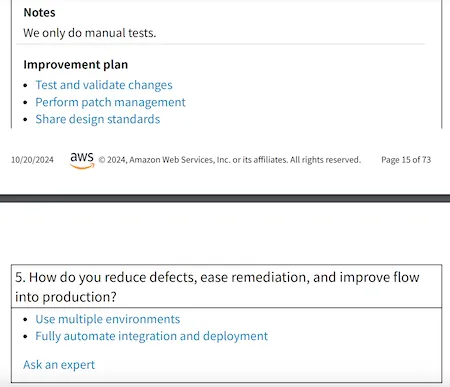Image resolution: width=450 pixels, height=387 pixels.
Task: Click the Amazon Web Services copyright text
Action: pos(230,160)
